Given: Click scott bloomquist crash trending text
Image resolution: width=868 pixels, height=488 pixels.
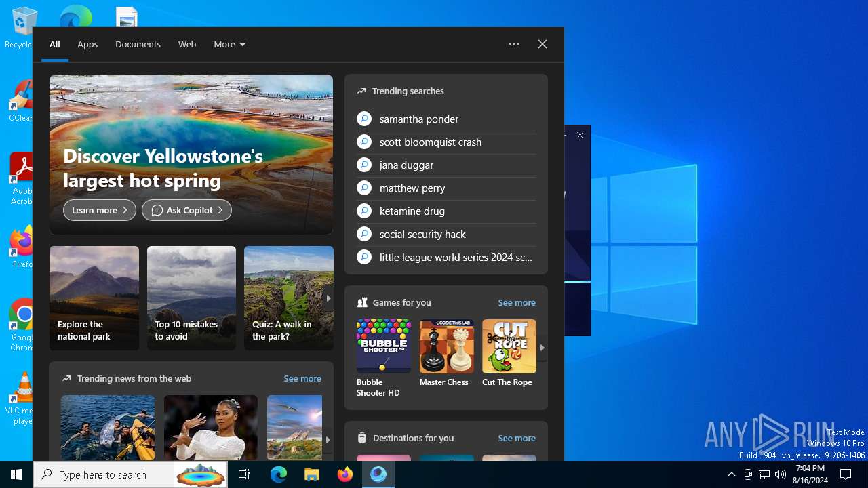Looking at the screenshot, I should 431,142.
